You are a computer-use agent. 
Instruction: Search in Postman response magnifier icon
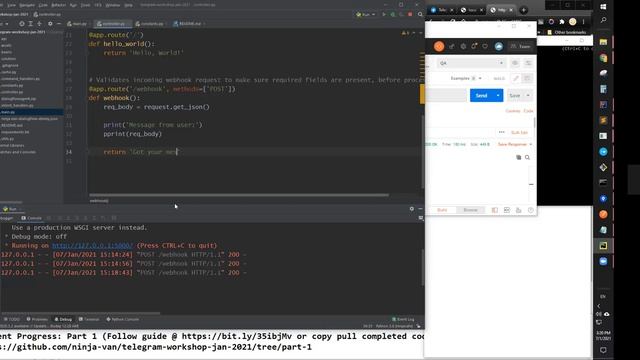pyautogui.click(x=527, y=157)
